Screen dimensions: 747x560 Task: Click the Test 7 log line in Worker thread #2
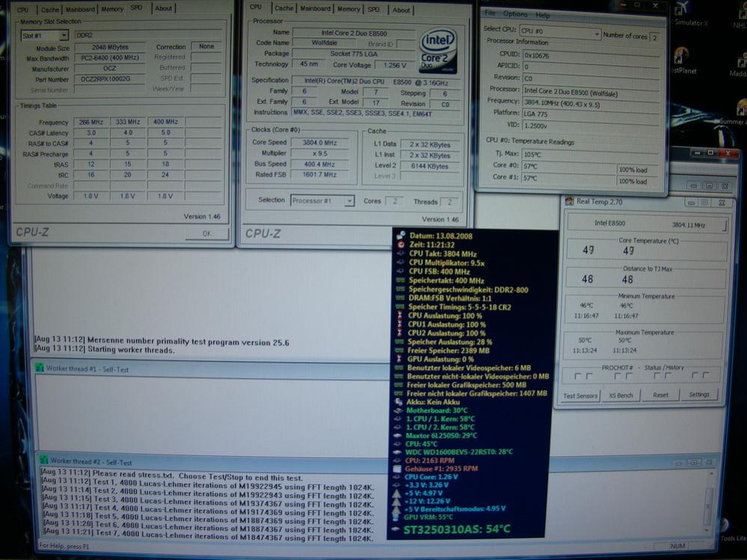pyautogui.click(x=207, y=535)
